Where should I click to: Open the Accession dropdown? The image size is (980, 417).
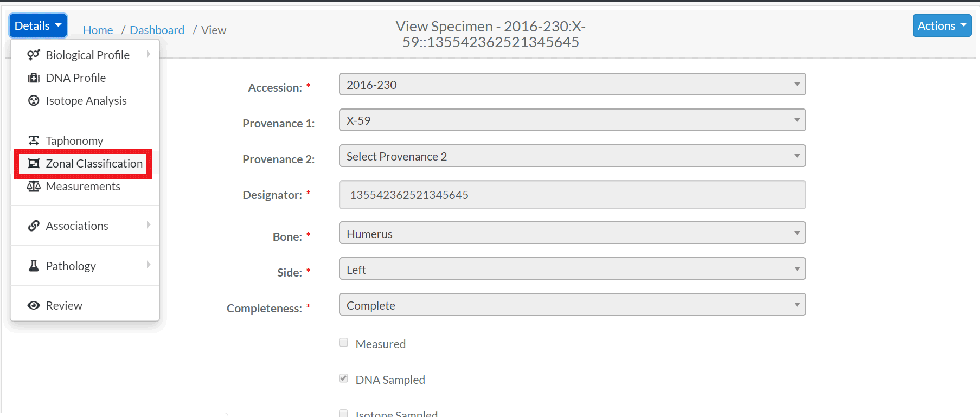(572, 84)
